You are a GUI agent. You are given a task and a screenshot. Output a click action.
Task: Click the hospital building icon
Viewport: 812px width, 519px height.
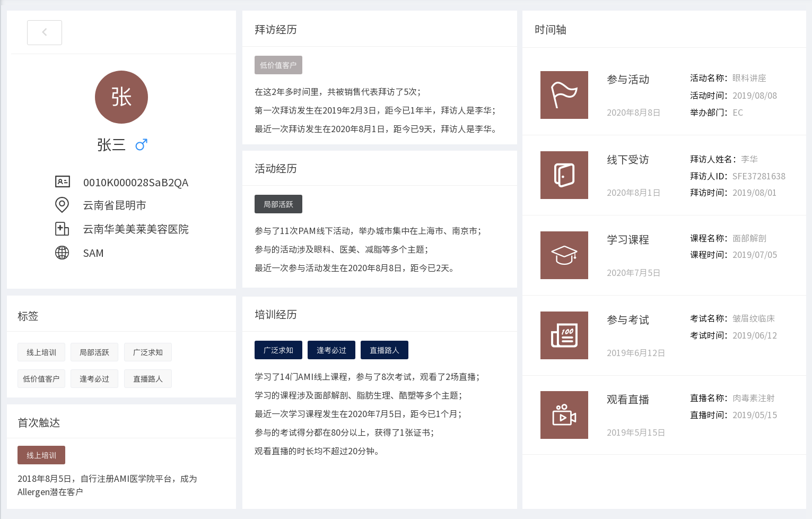[62, 229]
